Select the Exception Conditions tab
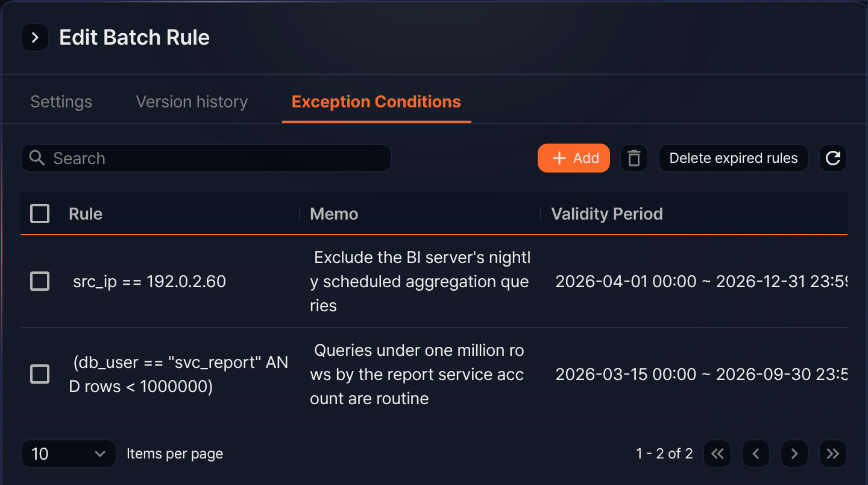 click(x=376, y=102)
